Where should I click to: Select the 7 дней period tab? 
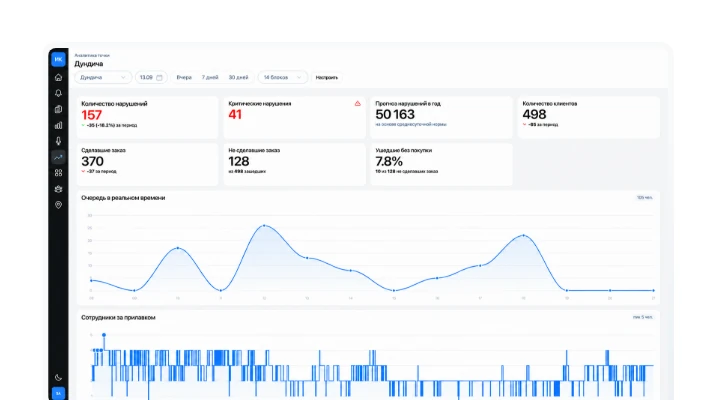tap(210, 78)
